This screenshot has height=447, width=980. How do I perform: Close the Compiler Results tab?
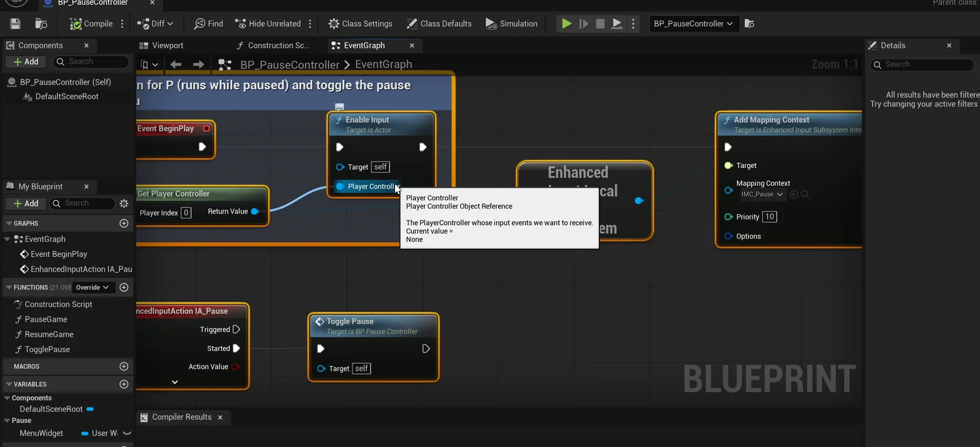pyautogui.click(x=221, y=418)
